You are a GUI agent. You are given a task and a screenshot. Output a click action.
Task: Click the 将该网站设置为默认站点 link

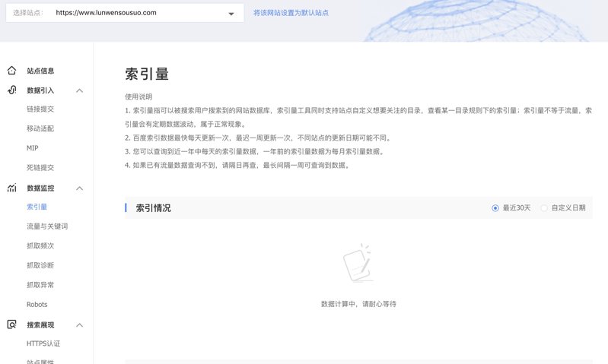pyautogui.click(x=291, y=13)
